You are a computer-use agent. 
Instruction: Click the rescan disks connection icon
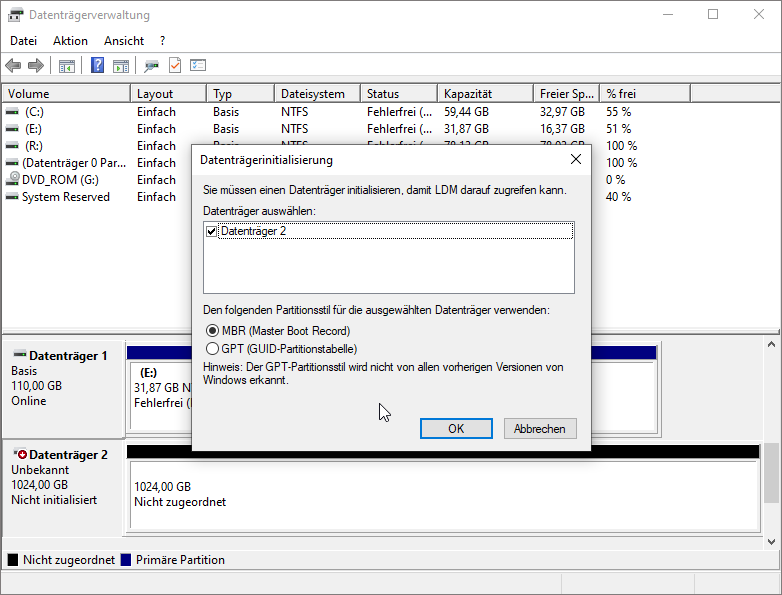click(152, 66)
